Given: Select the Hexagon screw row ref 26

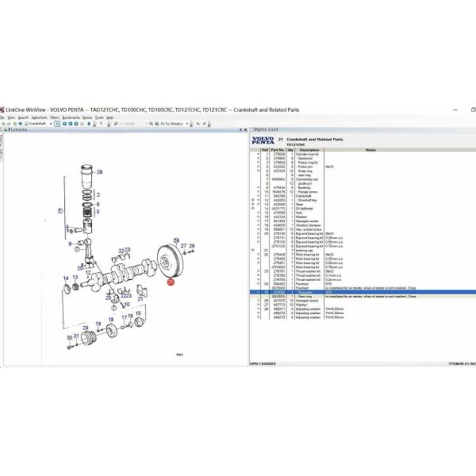Looking at the screenshot, I should click(363, 301).
